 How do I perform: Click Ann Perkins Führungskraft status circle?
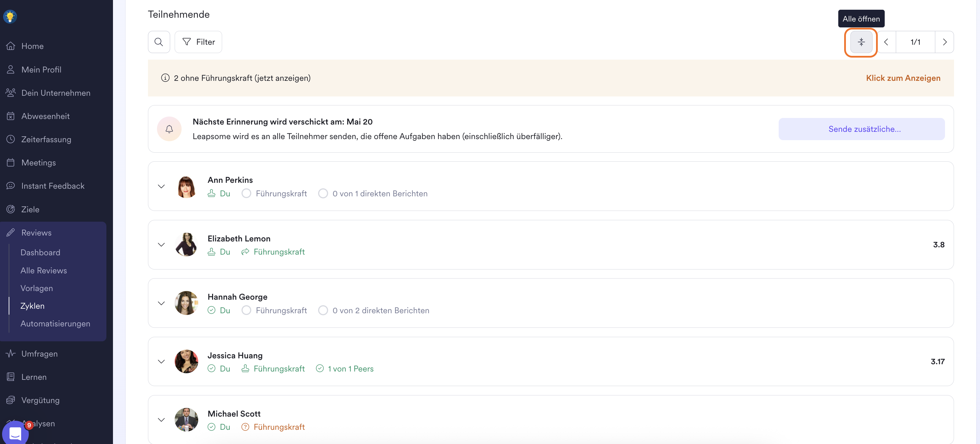(x=246, y=194)
